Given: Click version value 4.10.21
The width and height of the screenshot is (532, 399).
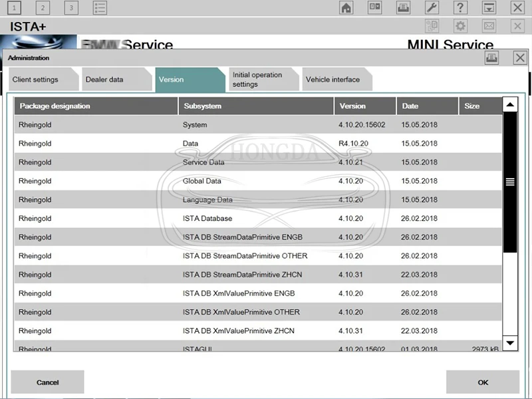Looking at the screenshot, I should (350, 162).
